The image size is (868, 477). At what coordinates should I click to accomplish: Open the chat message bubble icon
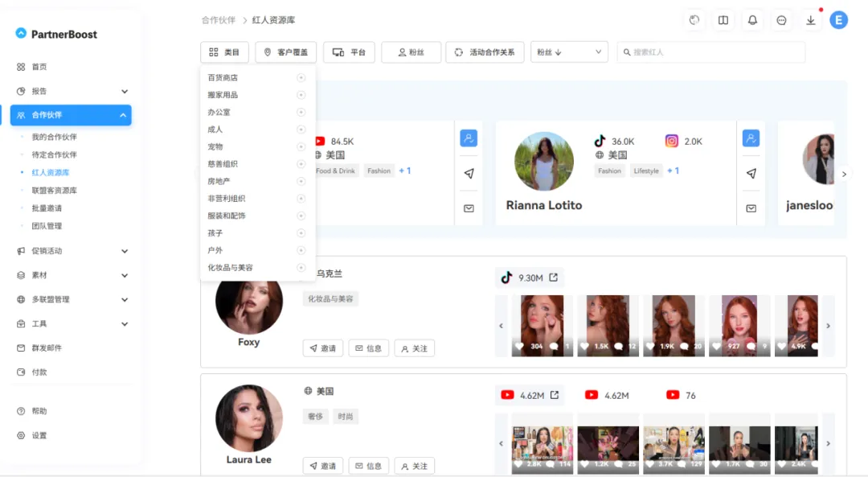coord(781,20)
